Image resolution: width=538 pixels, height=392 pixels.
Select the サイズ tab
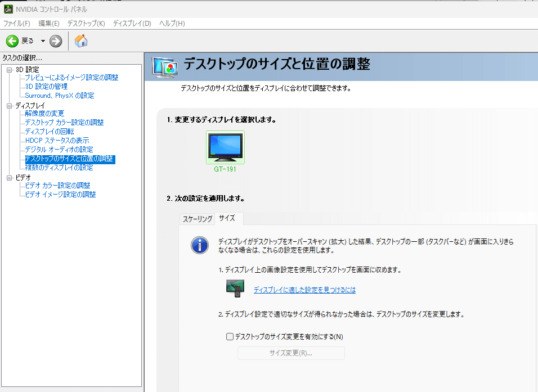229,218
